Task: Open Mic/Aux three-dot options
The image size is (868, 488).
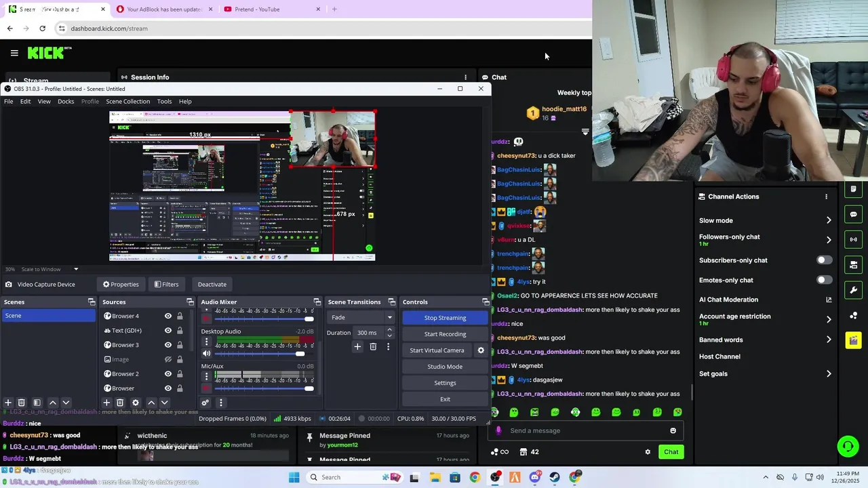Action: [x=207, y=376]
